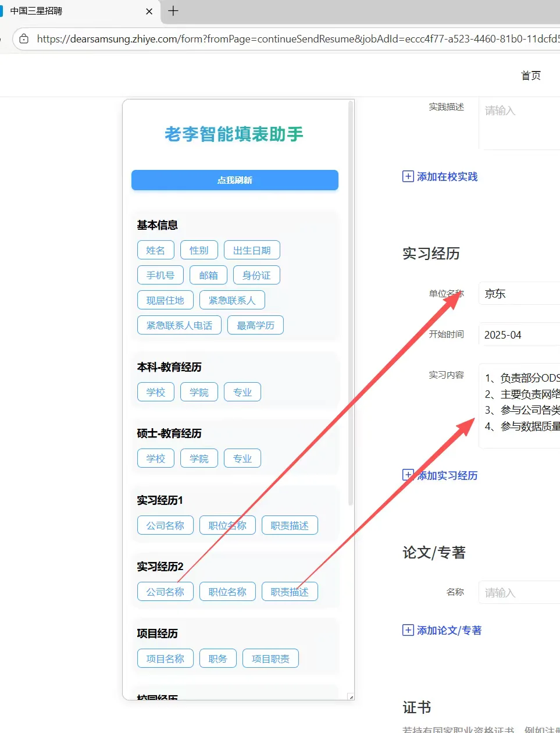The width and height of the screenshot is (560, 733).
Task: Click the 单位名称 field containing 京东
Action: 519,294
